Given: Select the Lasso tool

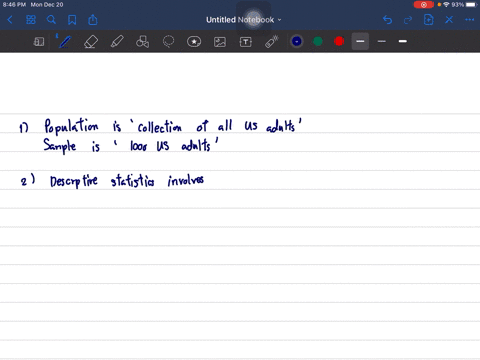Looking at the screenshot, I should 168,42.
